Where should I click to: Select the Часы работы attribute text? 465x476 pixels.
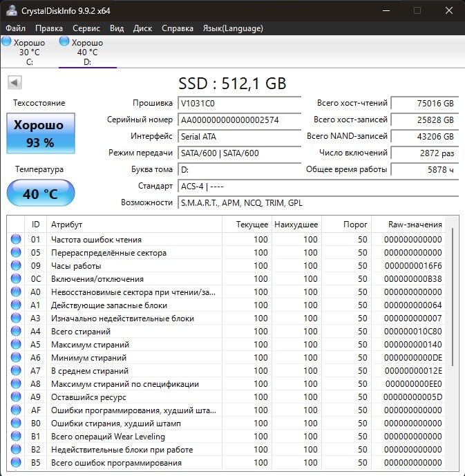[x=76, y=266]
